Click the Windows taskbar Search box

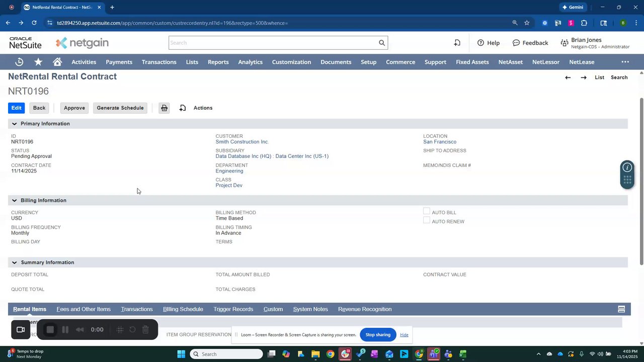[226, 354]
